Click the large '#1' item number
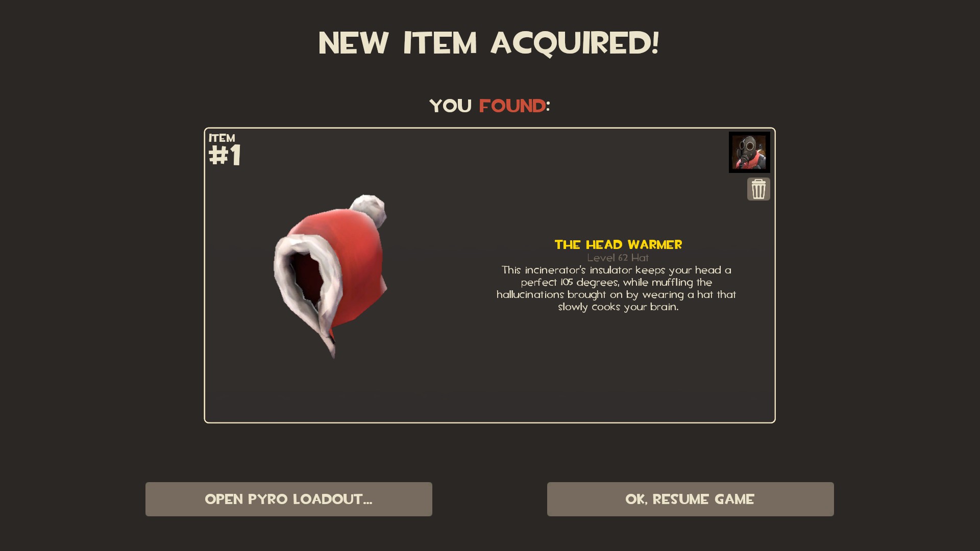 (225, 156)
